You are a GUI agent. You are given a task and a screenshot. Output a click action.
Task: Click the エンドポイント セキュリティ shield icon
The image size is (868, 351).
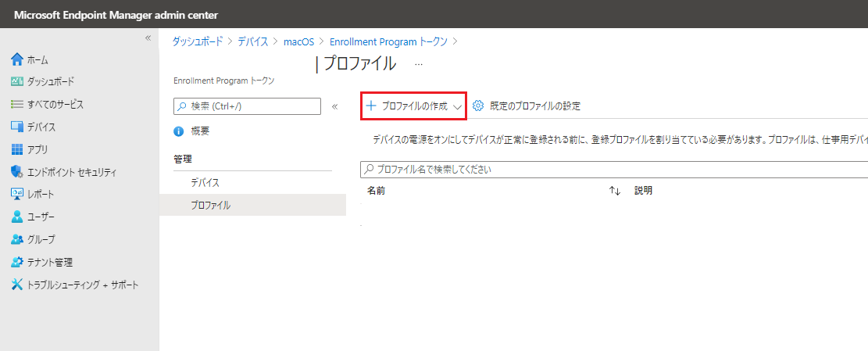click(x=17, y=172)
